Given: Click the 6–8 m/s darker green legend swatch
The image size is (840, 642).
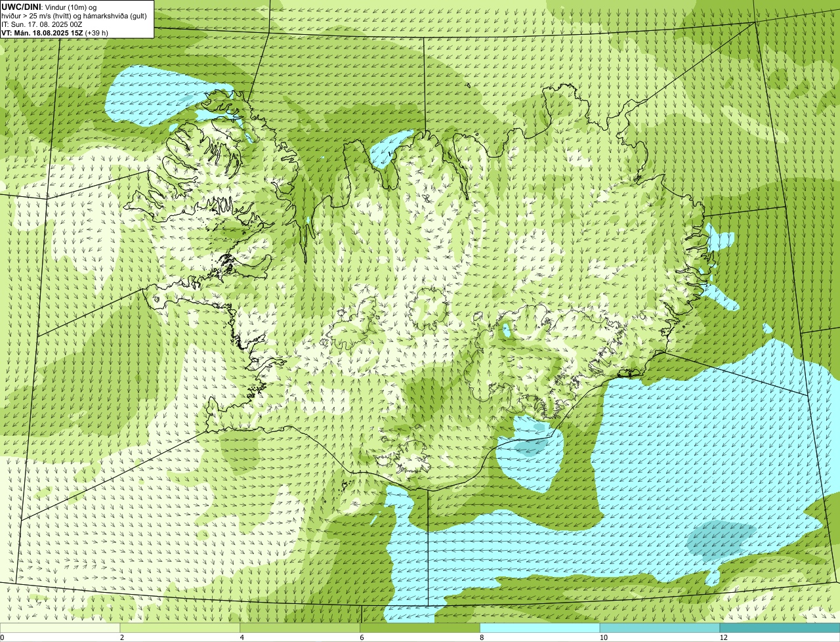Looking at the screenshot, I should (x=420, y=628).
